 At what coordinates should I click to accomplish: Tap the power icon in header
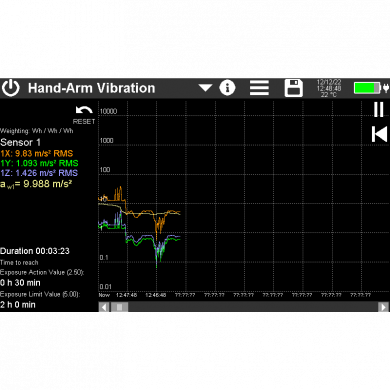pyautogui.click(x=11, y=88)
